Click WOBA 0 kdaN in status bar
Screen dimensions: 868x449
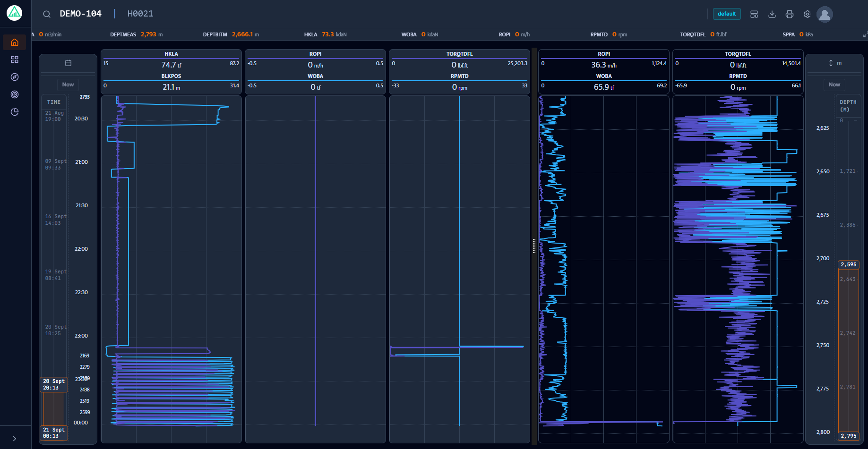[420, 34]
